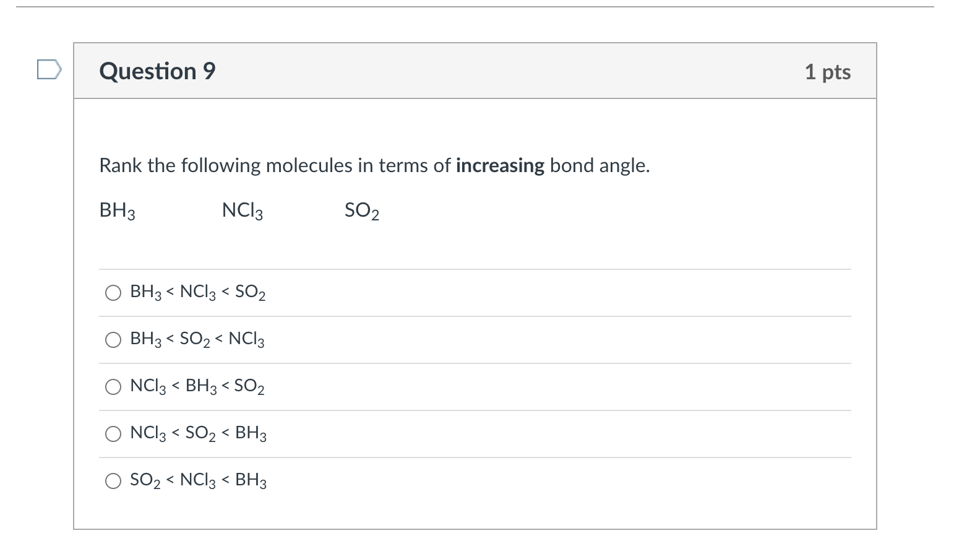Click the SO2 molecule label in the prompt
This screenshot has height=546, width=980.
point(361,211)
